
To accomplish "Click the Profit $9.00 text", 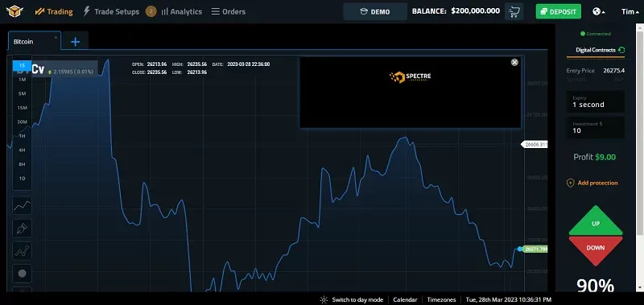I will click(x=595, y=157).
